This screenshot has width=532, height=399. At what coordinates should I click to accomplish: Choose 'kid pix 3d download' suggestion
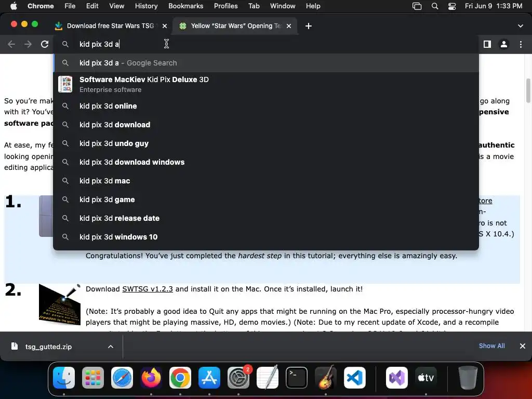pyautogui.click(x=266, y=125)
